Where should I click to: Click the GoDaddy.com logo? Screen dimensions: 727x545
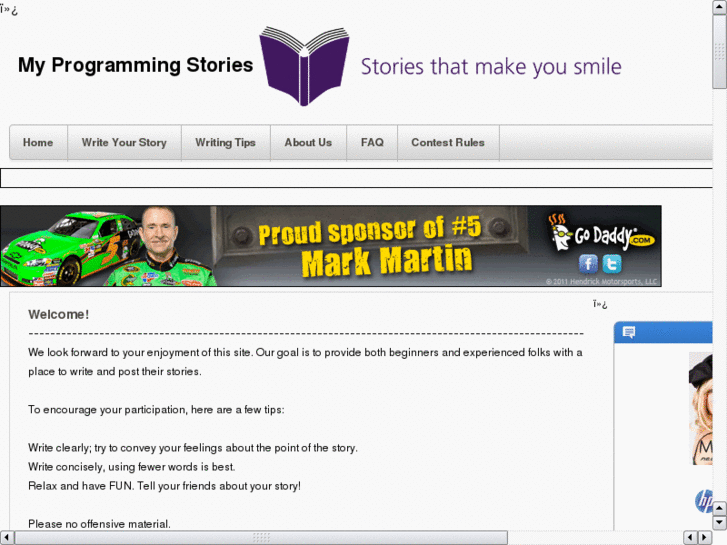tap(602, 232)
